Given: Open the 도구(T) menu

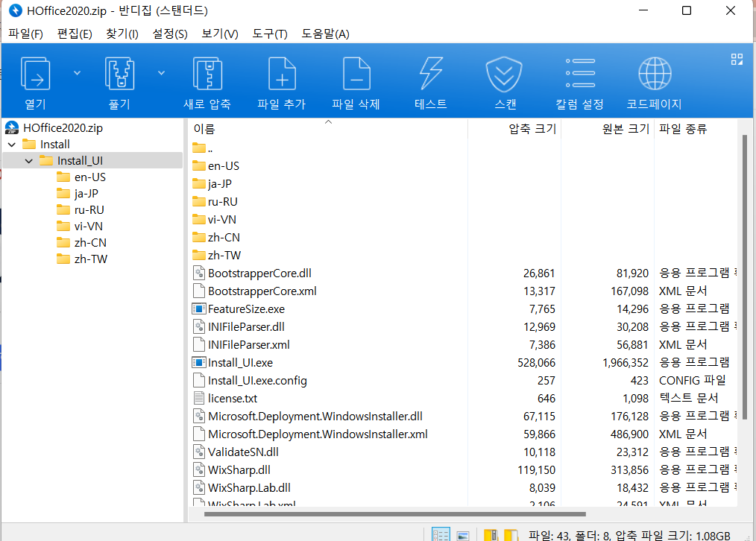Looking at the screenshot, I should pos(269,34).
